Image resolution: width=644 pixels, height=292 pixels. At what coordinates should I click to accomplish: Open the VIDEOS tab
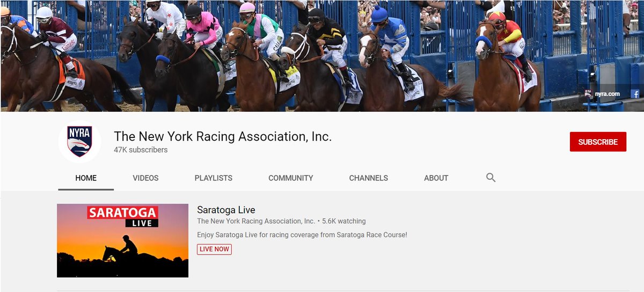(145, 178)
